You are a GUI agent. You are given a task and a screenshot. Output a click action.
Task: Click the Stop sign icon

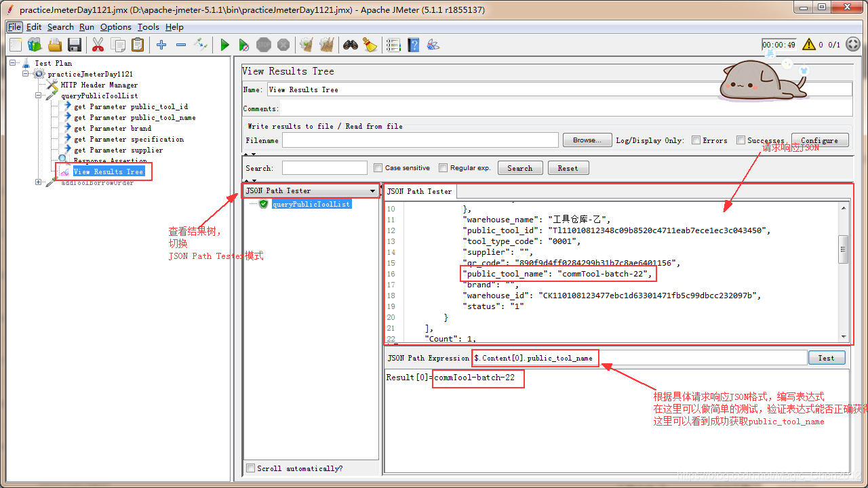[x=264, y=45]
